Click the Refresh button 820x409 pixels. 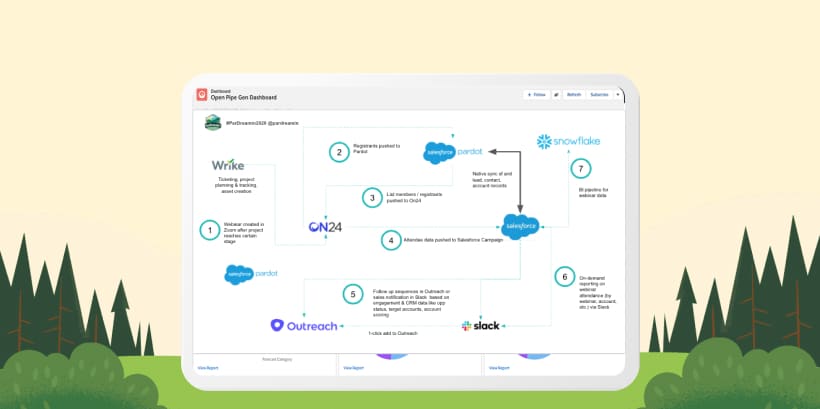coord(574,94)
